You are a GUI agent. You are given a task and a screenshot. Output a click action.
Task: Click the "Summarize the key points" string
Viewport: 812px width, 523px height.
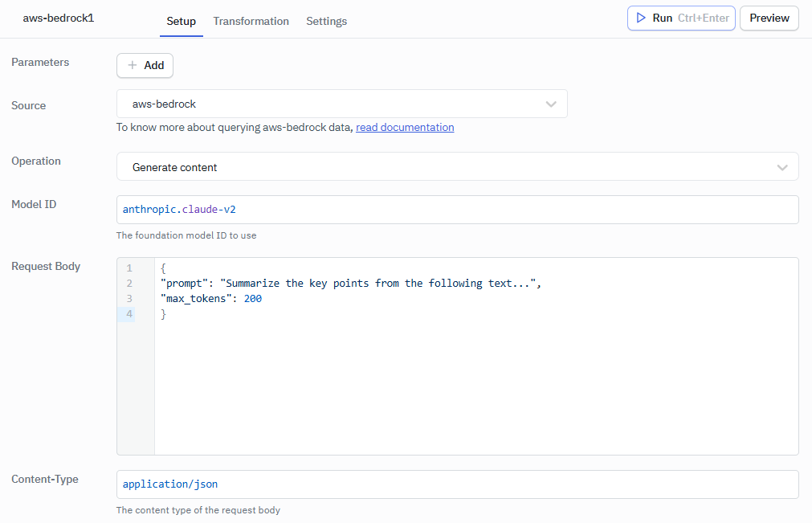click(378, 284)
